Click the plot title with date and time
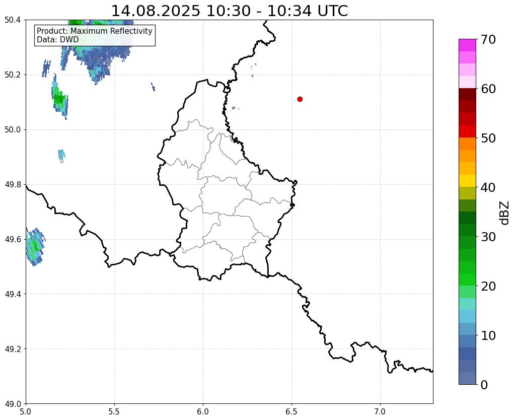The width and height of the screenshot is (515, 420). (x=230, y=11)
